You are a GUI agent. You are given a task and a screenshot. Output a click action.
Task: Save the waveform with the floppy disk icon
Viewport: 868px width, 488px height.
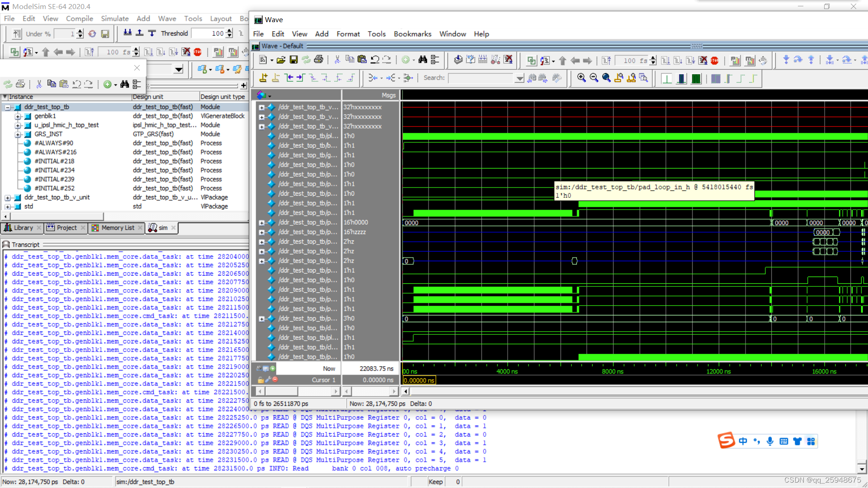click(x=293, y=60)
